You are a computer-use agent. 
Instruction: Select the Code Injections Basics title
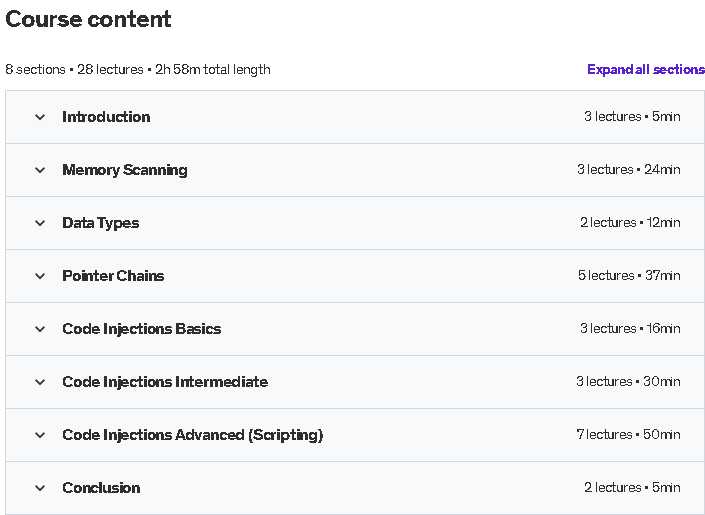[x=142, y=329]
